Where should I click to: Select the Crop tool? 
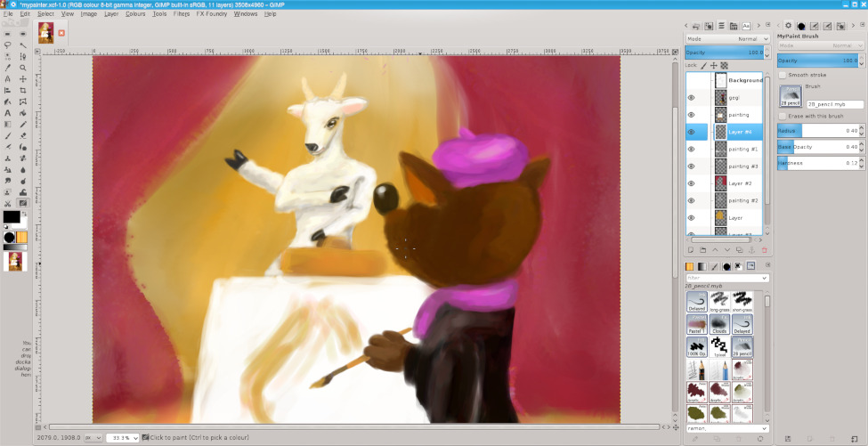22,90
